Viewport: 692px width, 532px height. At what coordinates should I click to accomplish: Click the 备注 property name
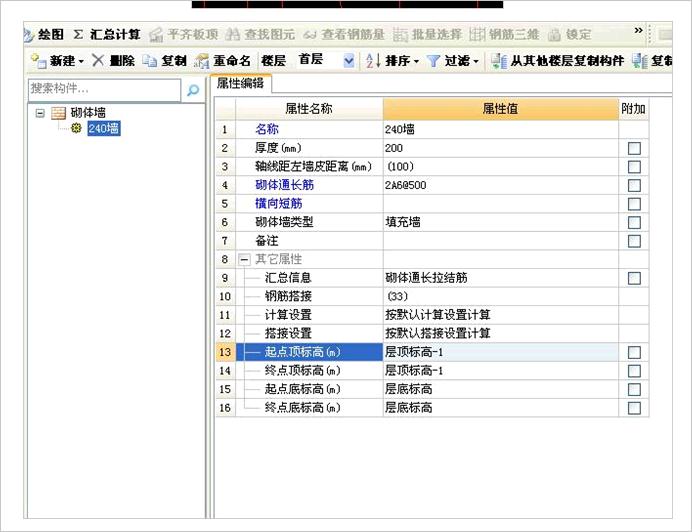coord(267,241)
